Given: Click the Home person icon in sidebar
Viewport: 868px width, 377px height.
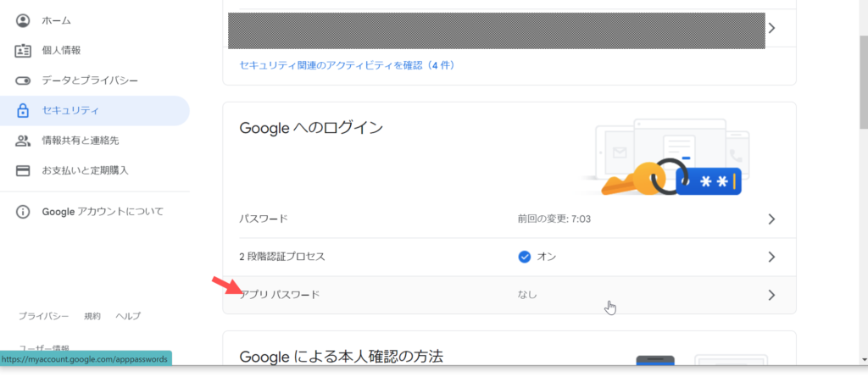Looking at the screenshot, I should (23, 21).
